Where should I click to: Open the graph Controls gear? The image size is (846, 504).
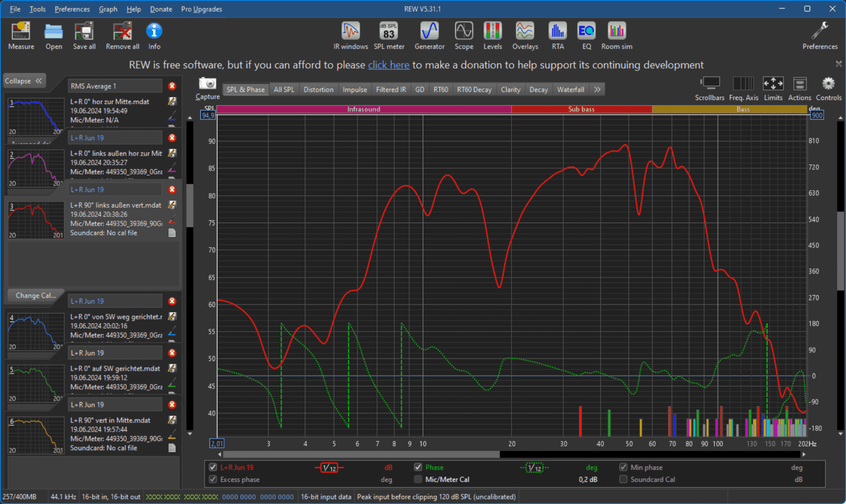point(828,88)
